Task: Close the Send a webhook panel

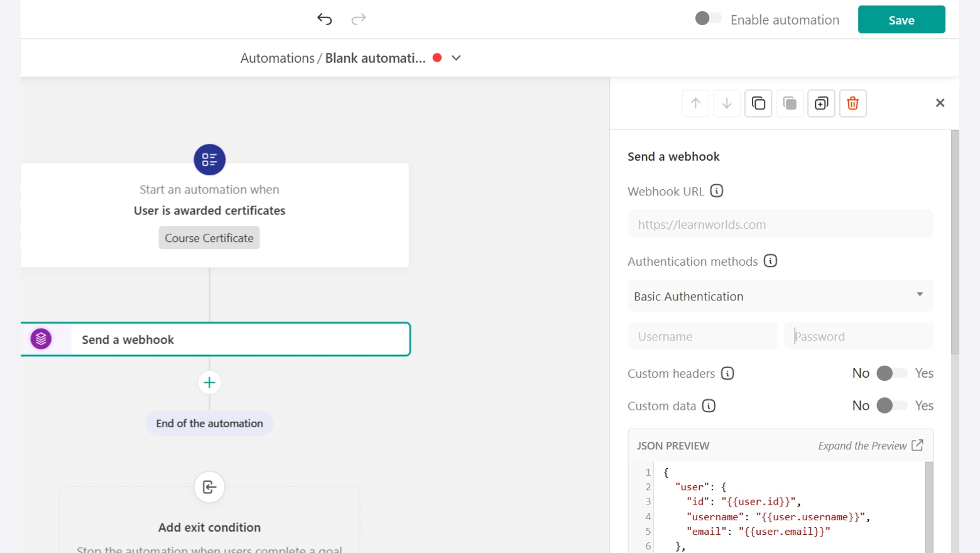Action: (940, 103)
